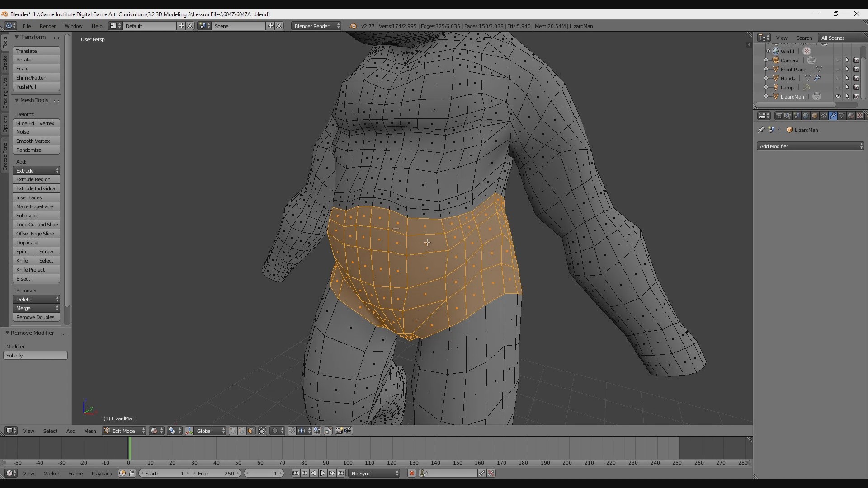
Task: Click the Loop Cut and Slide button
Action: click(x=36, y=225)
